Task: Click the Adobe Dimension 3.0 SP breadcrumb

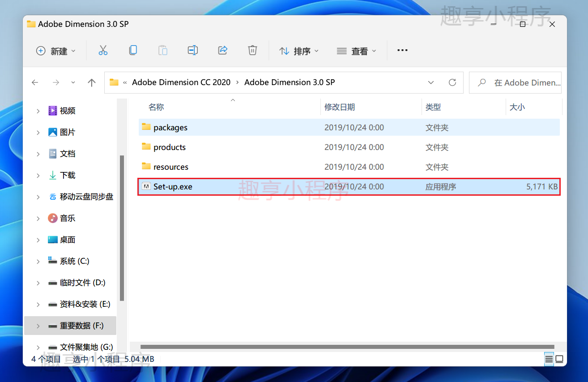Action: (290, 82)
